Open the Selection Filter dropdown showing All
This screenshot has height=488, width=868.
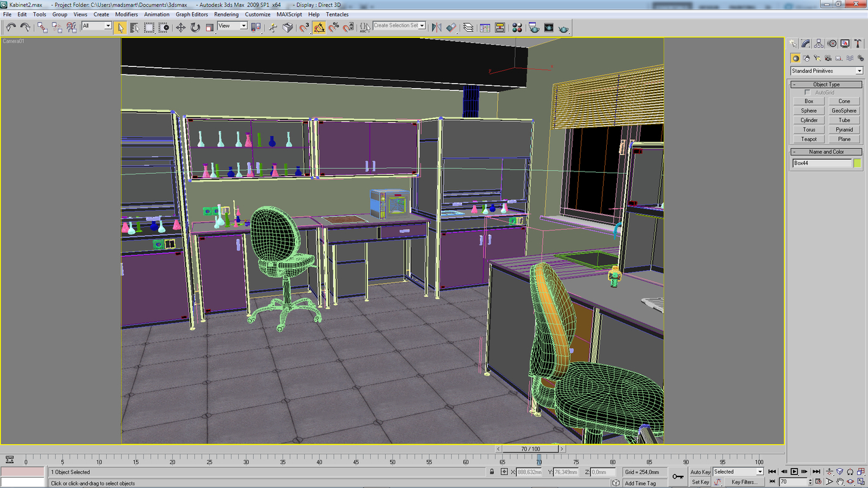point(96,27)
